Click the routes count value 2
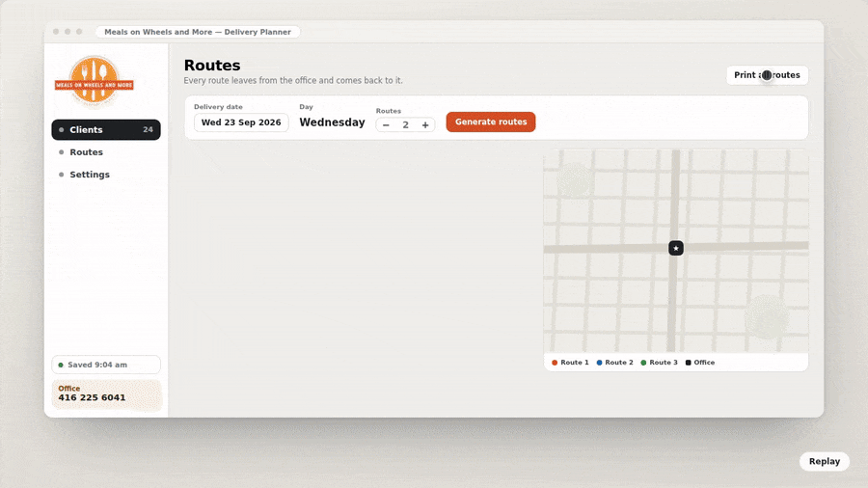 [x=405, y=125]
